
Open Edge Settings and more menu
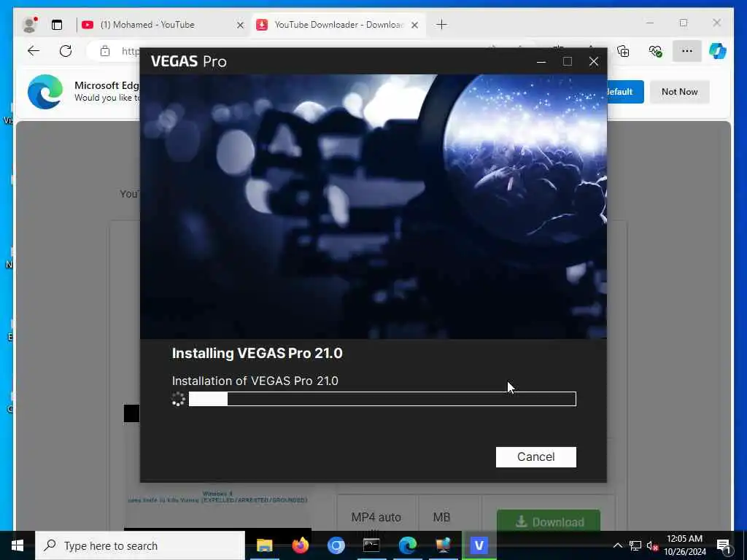coord(687,51)
